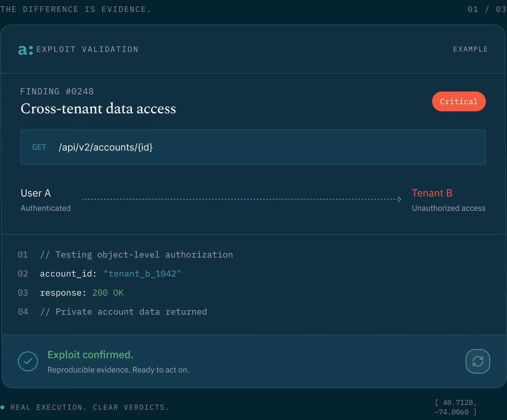Click REAL EXECUTION. CLEAR VERDICTS. footer text
This screenshot has height=420, width=507.
pyautogui.click(x=90, y=407)
